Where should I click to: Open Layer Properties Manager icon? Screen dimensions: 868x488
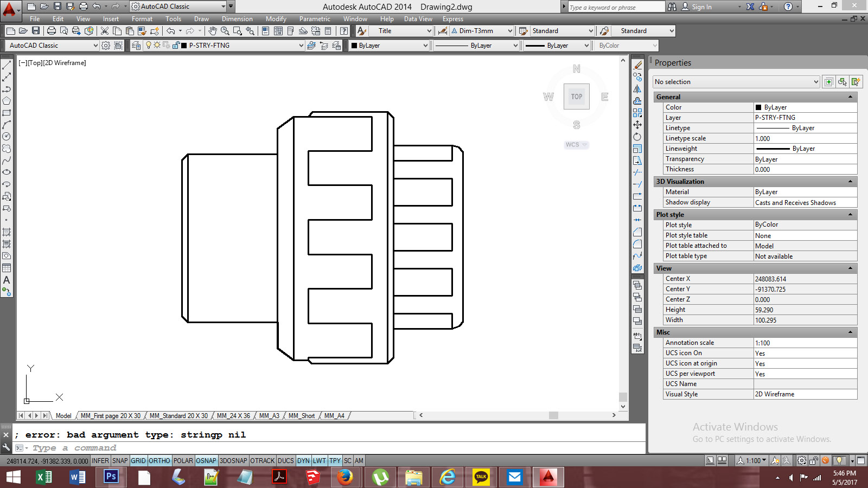click(x=136, y=46)
